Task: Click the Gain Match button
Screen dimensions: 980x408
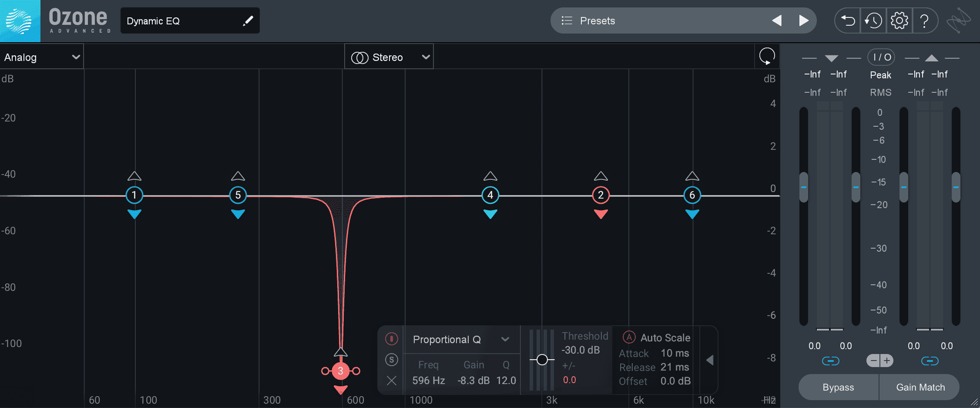Action: (920, 387)
